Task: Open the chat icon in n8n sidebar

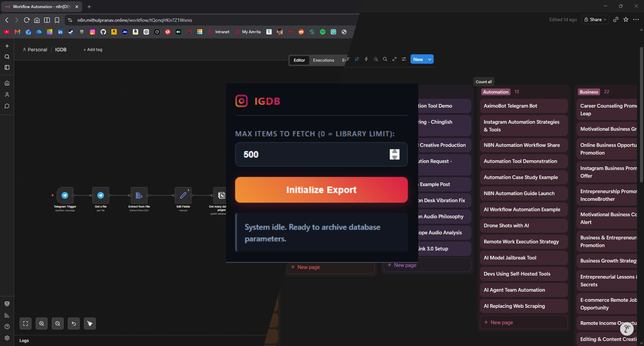Action: click(x=7, y=106)
